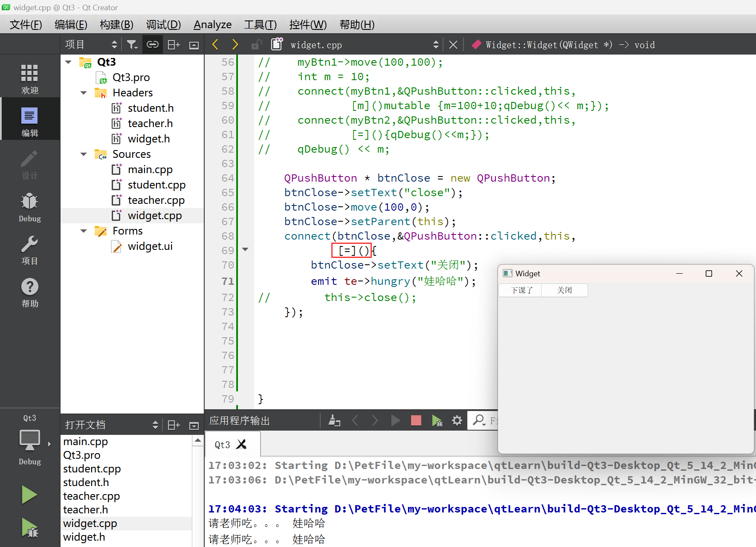Open application output settings gear
Image resolution: width=756 pixels, height=547 pixels.
[457, 421]
